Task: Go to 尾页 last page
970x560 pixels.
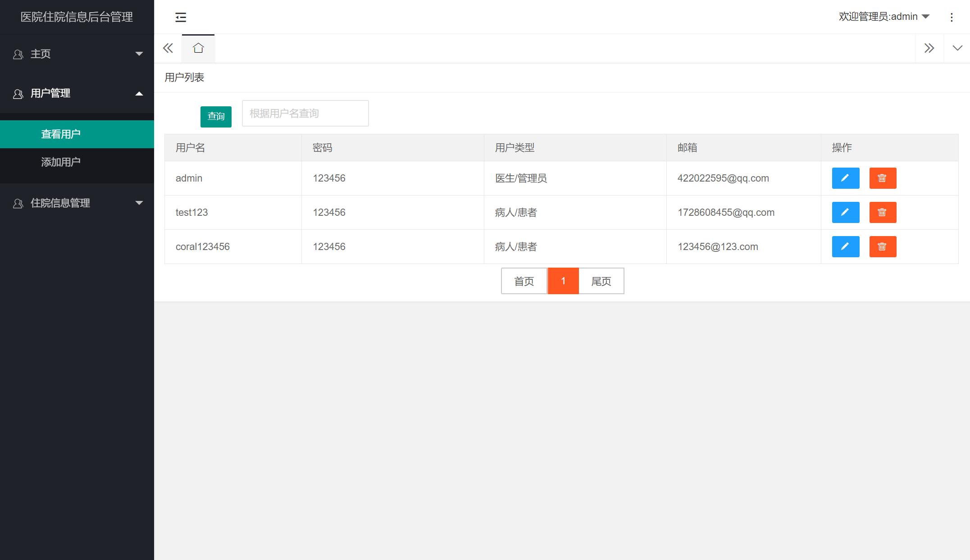Action: point(601,281)
